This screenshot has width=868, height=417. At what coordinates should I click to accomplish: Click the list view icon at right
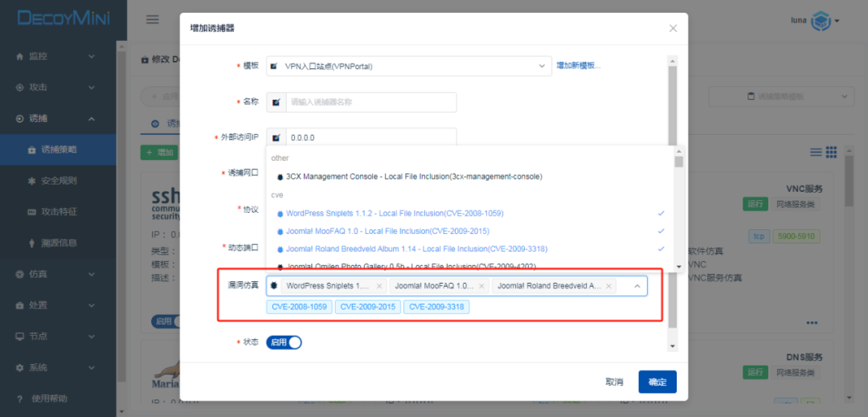click(816, 152)
